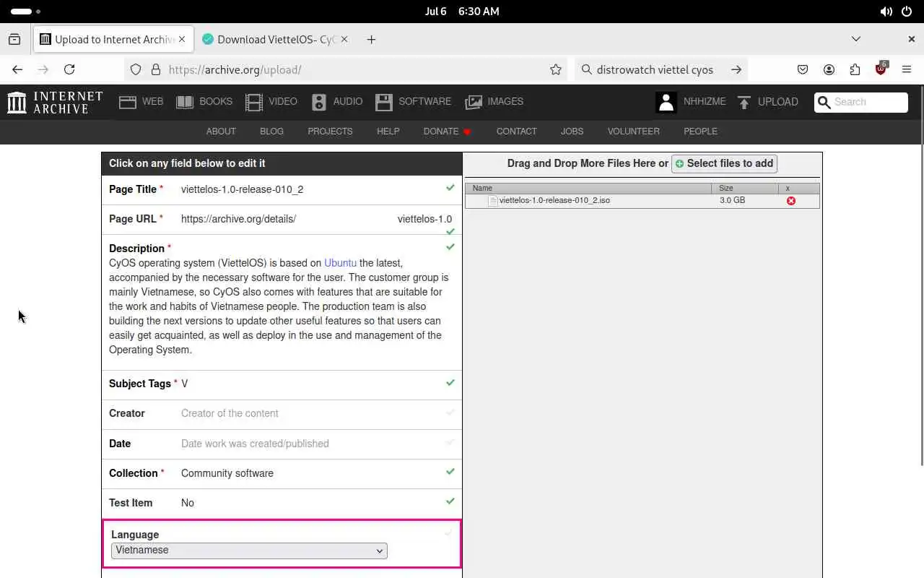
Task: Click the Internet Archive logo
Action: [55, 102]
